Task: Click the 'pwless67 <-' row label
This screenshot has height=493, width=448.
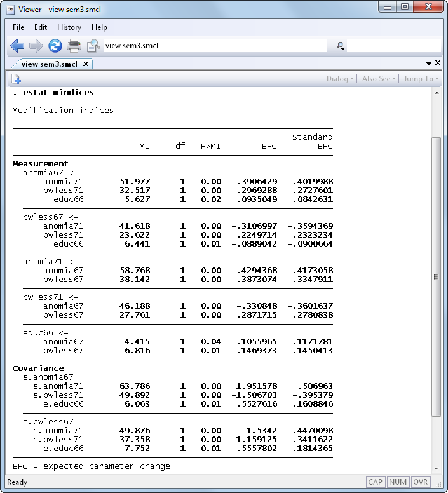Action: click(x=51, y=217)
